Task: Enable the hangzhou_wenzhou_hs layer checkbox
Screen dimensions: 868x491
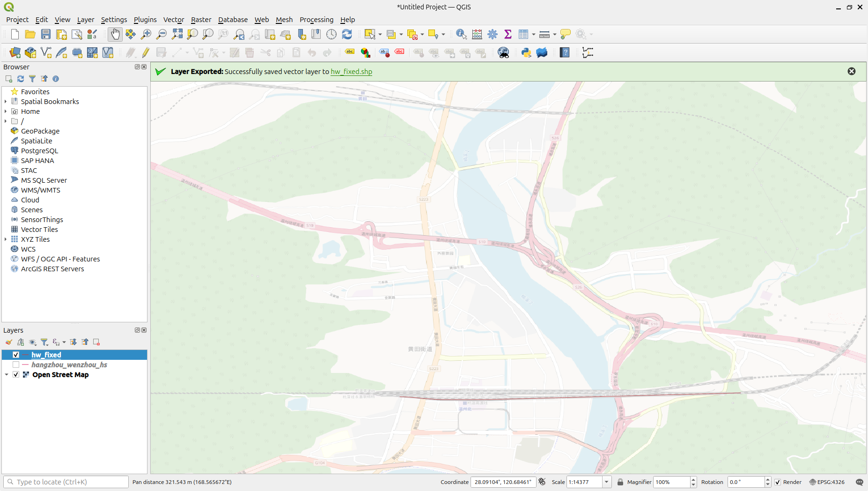Action: (16, 365)
